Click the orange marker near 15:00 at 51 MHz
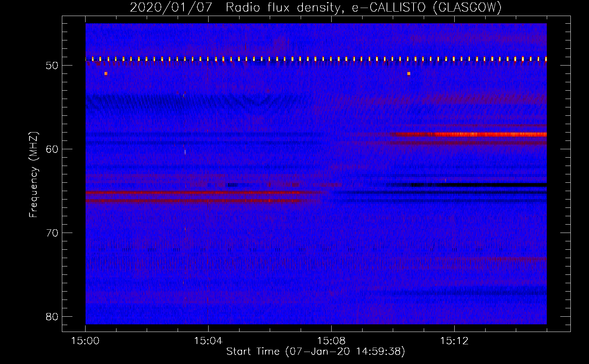This screenshot has width=589, height=364. (x=106, y=74)
